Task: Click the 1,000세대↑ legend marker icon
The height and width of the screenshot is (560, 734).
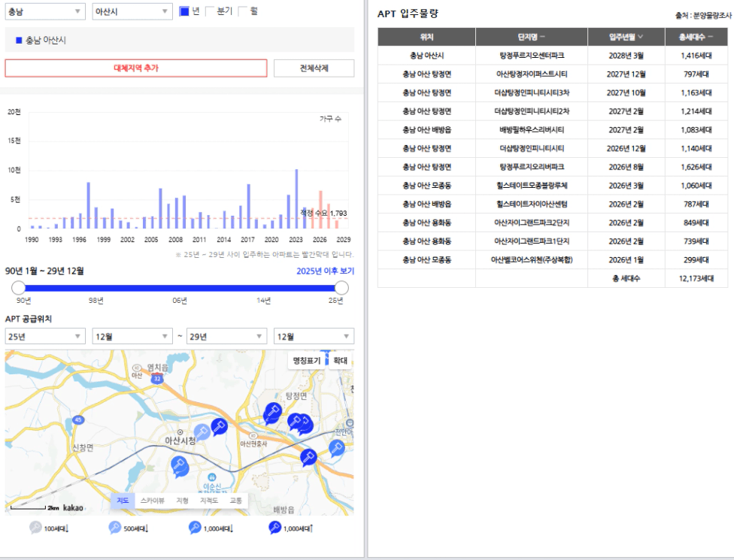Action: (274, 528)
